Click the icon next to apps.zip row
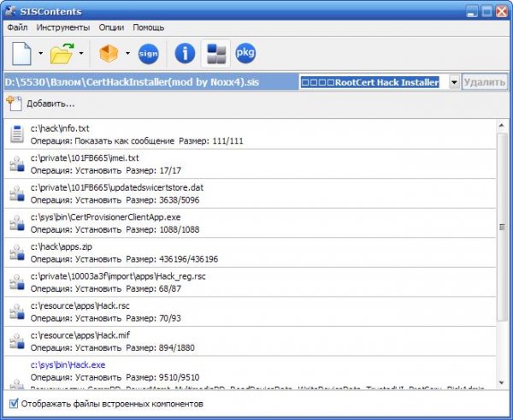 [x=17, y=252]
